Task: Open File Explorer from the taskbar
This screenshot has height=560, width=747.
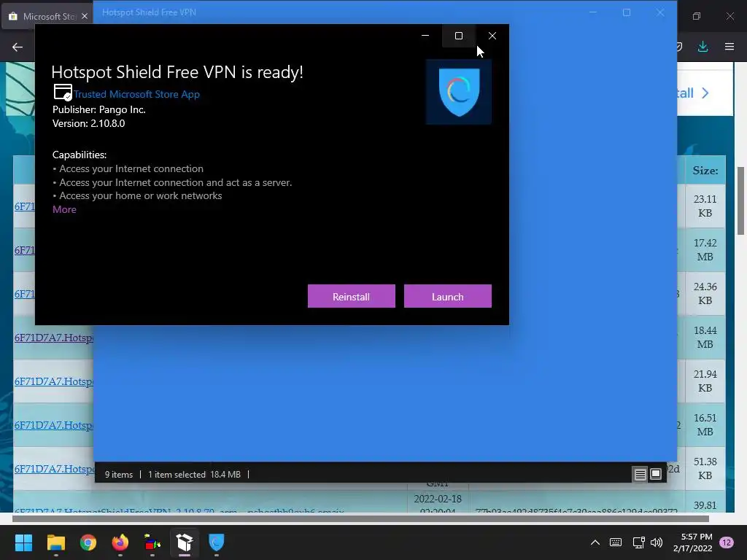Action: coord(55,542)
